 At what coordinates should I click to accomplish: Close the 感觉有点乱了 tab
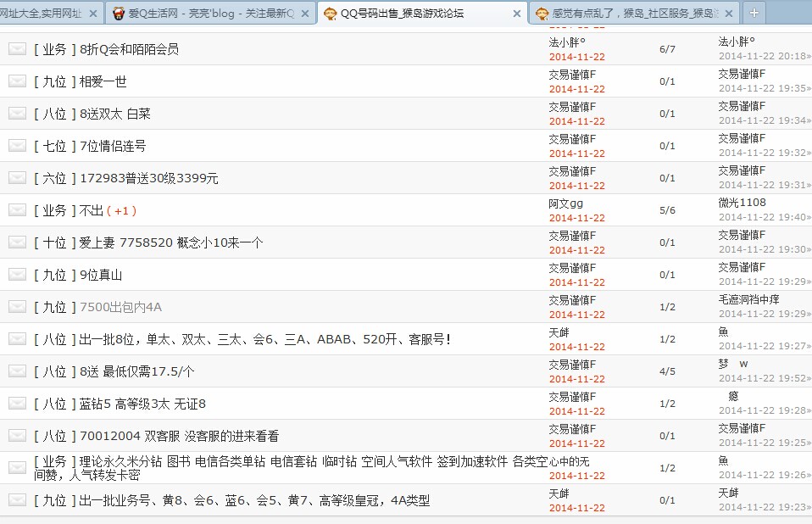(x=729, y=14)
